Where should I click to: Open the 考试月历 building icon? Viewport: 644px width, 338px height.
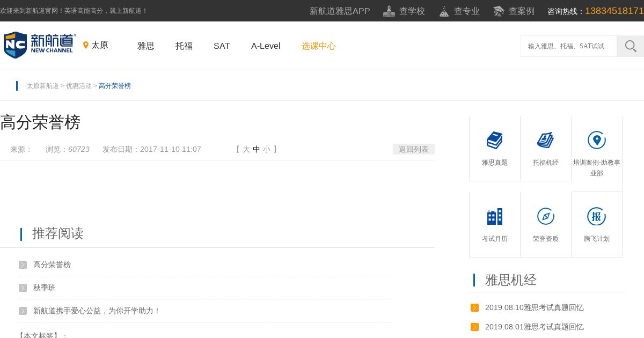[x=495, y=217]
